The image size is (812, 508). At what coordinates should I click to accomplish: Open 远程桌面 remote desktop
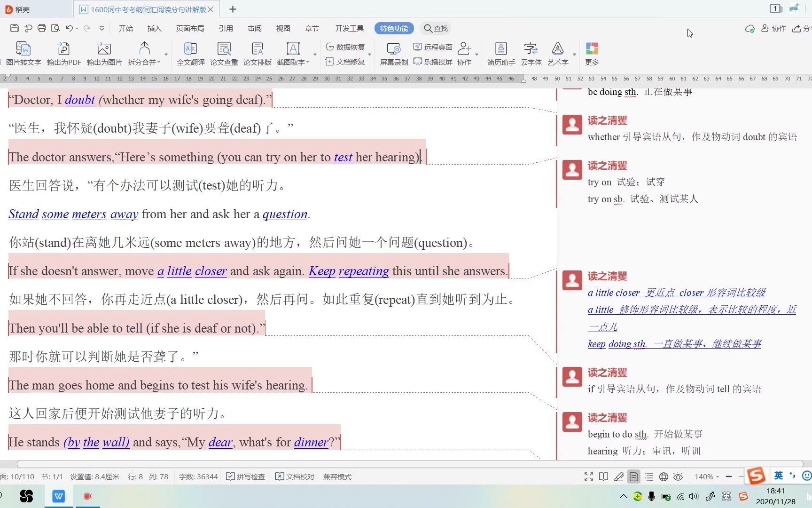(433, 47)
